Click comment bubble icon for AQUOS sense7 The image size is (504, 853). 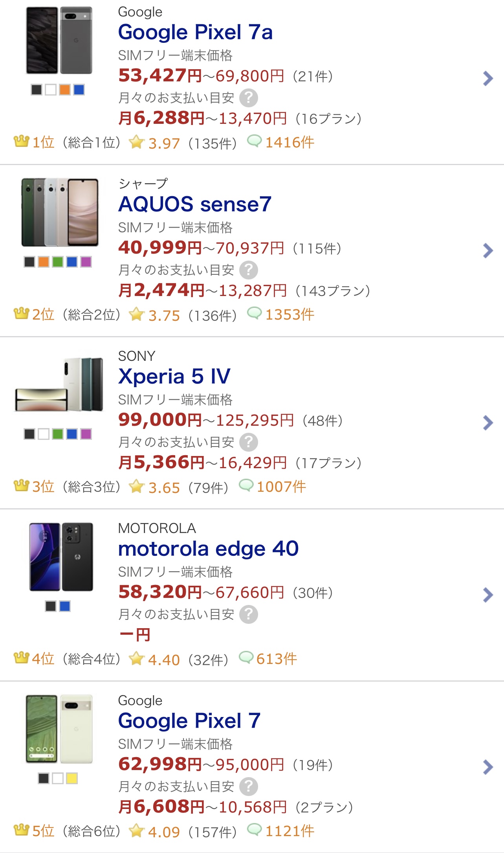[254, 313]
